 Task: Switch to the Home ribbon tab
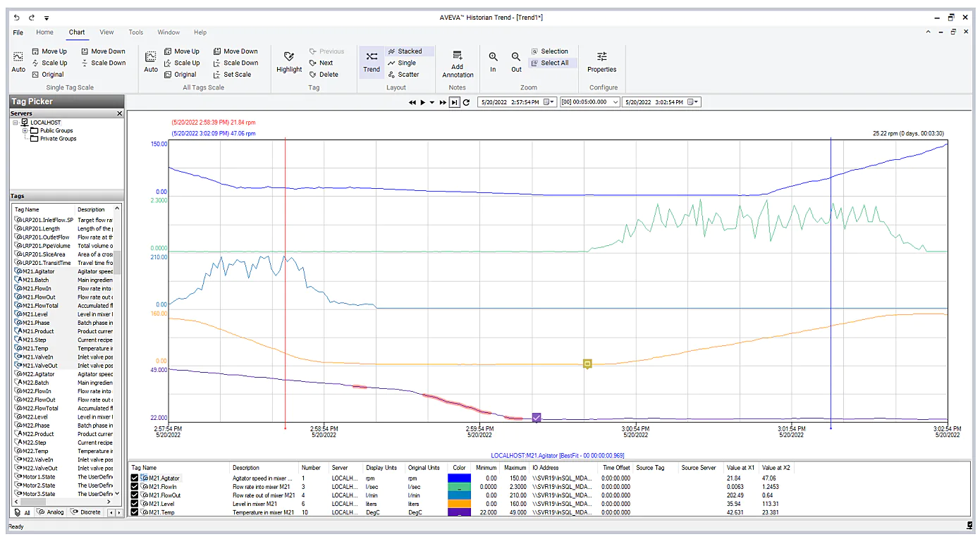coord(44,32)
